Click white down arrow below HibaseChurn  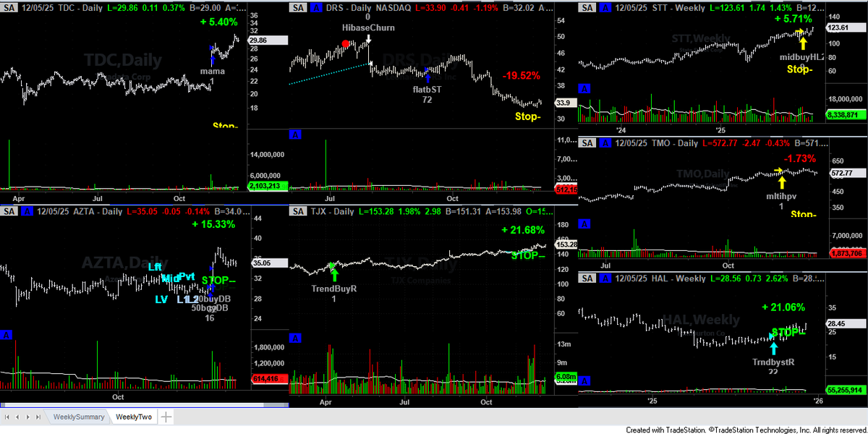click(x=368, y=41)
